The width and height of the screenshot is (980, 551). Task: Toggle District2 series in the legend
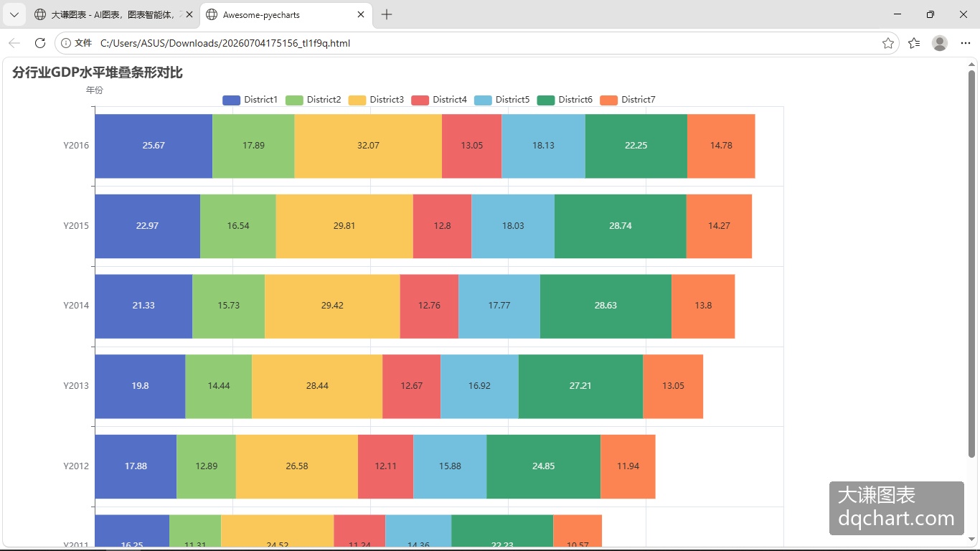(x=313, y=100)
